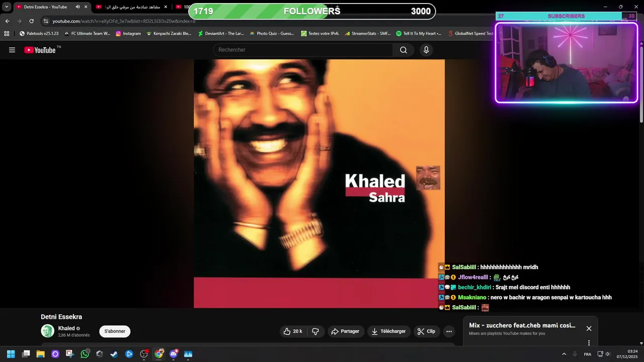The height and width of the screenshot is (362, 644).
Task: Open the Windows Start menu
Action: (11, 354)
